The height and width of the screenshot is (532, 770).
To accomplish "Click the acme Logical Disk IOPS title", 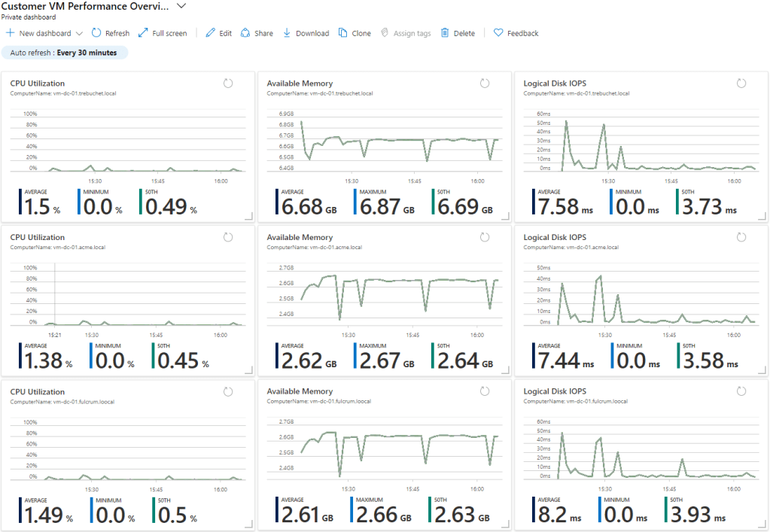I will tap(555, 237).
